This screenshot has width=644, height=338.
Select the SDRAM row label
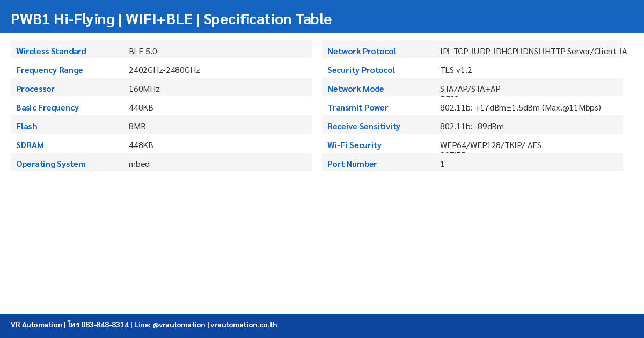[30, 145]
